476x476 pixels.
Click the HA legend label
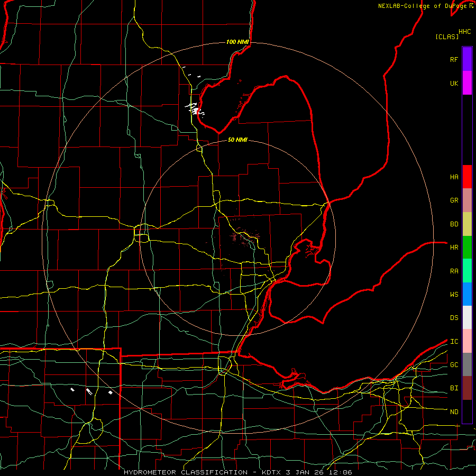tap(454, 177)
